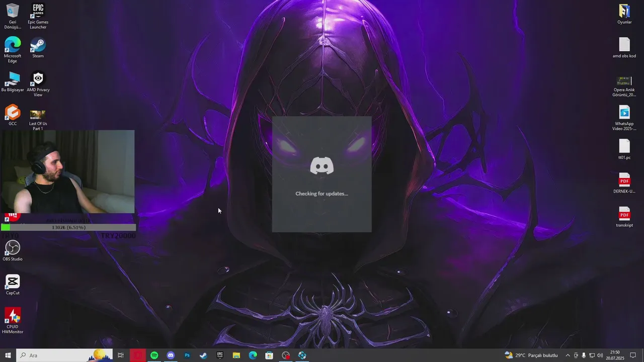Open Epic Games from the taskbar
This screenshot has width=644, height=362.
coord(220,355)
